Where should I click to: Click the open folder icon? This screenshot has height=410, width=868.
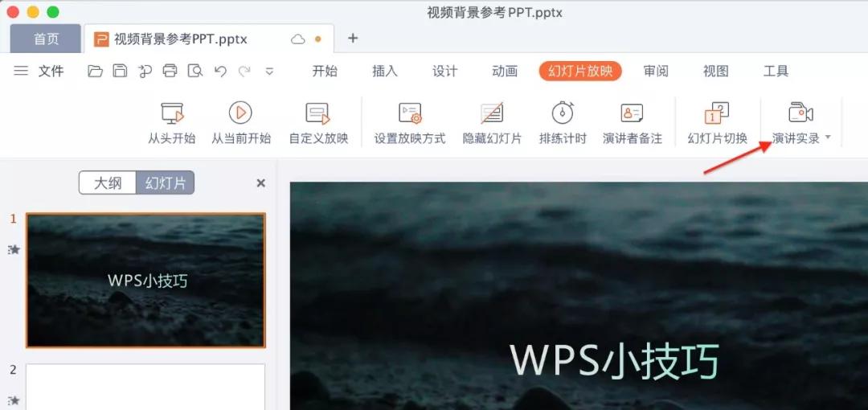(x=95, y=71)
